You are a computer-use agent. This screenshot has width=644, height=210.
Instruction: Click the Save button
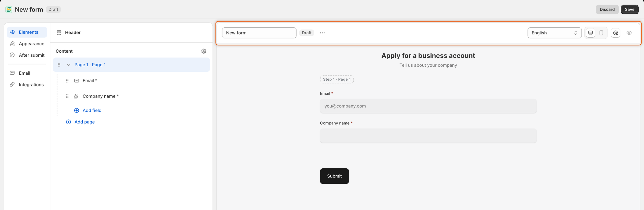pos(630,9)
